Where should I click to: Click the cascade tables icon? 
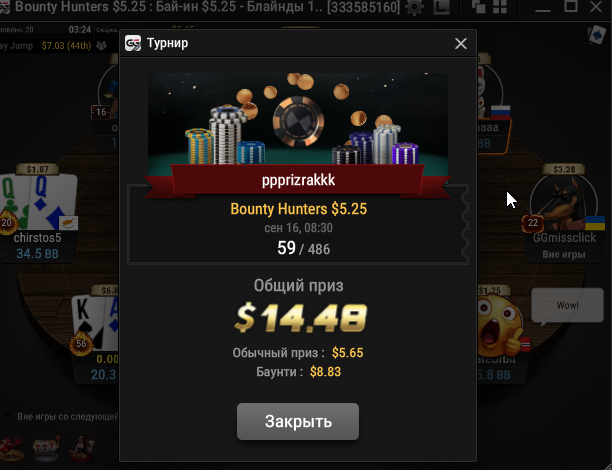[478, 6]
